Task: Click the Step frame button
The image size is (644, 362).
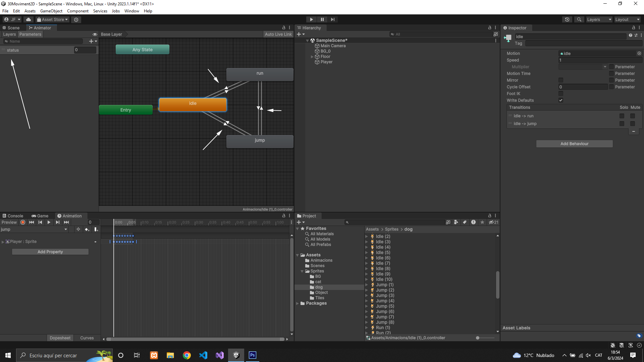Action: [x=332, y=19]
